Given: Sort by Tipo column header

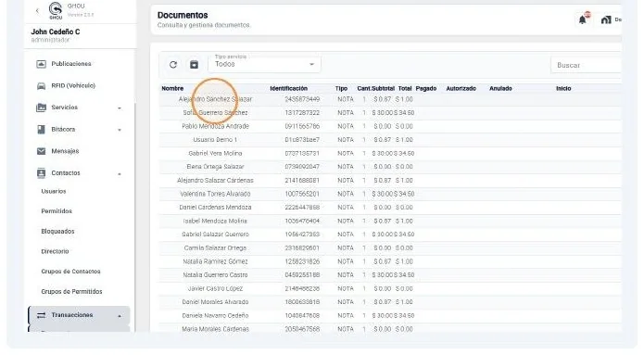Looking at the screenshot, I should [341, 88].
